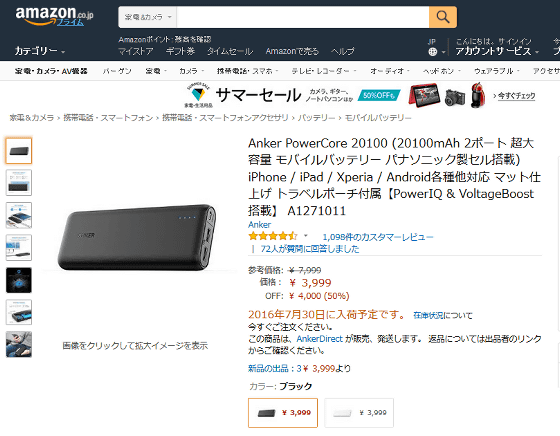Open the カテゴリー dropdown menu
This screenshot has width=560, height=436.
40,51
